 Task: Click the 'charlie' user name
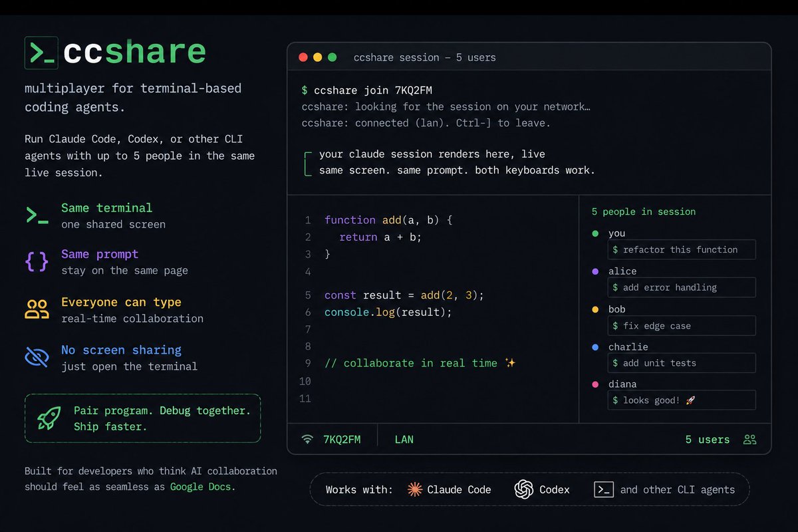[628, 347]
